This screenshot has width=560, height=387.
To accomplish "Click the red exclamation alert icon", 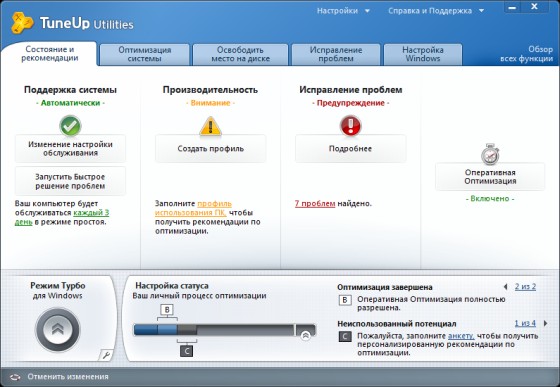I will pos(350,125).
